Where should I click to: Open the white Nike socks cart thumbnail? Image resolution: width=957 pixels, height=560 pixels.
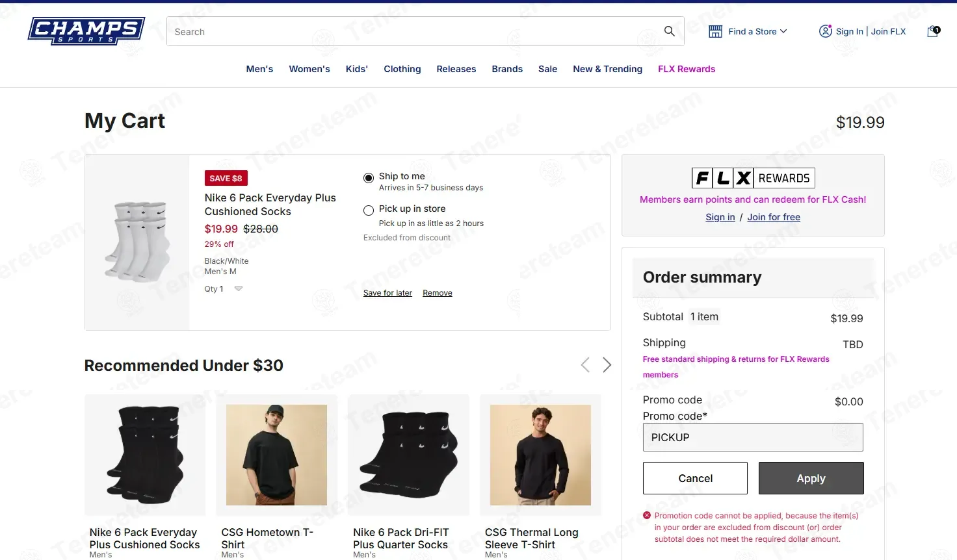tap(138, 242)
